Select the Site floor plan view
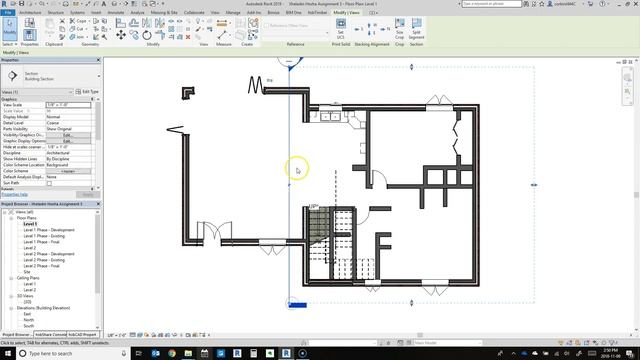Viewport: 640px width, 360px height. click(x=27, y=272)
